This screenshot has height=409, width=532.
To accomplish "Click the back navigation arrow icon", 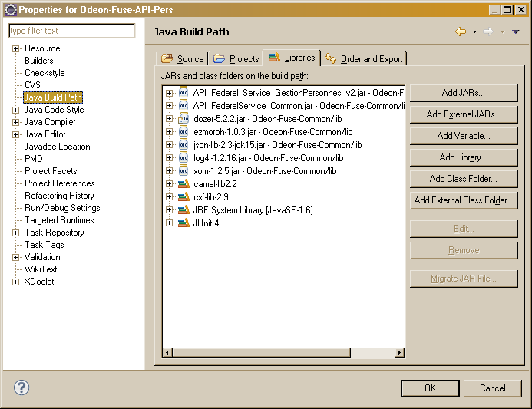I will [461, 31].
